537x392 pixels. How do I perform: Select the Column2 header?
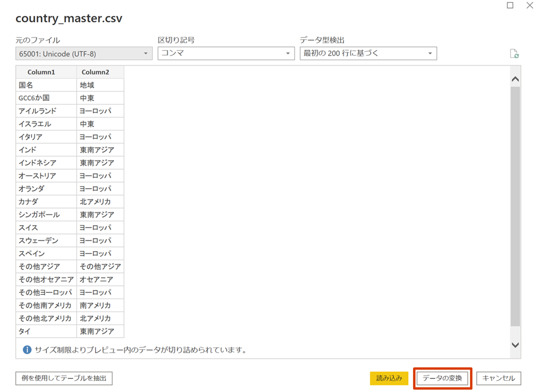coord(101,72)
